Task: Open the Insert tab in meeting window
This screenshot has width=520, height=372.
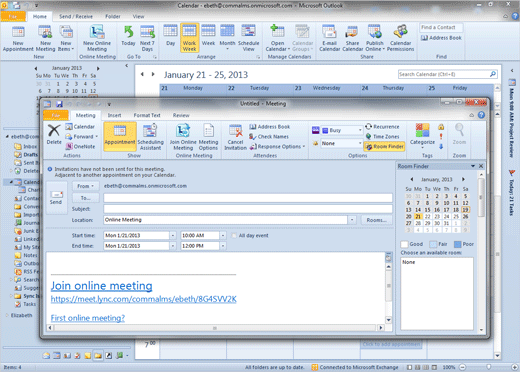Action: pos(114,115)
